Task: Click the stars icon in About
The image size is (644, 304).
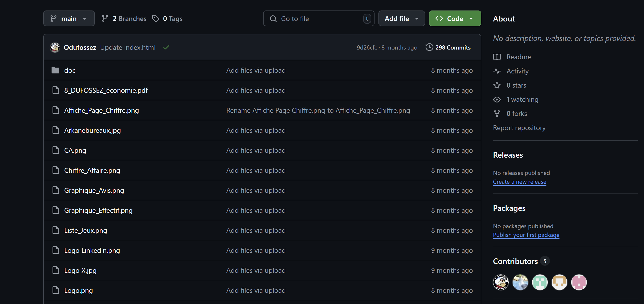Action: 497,85
